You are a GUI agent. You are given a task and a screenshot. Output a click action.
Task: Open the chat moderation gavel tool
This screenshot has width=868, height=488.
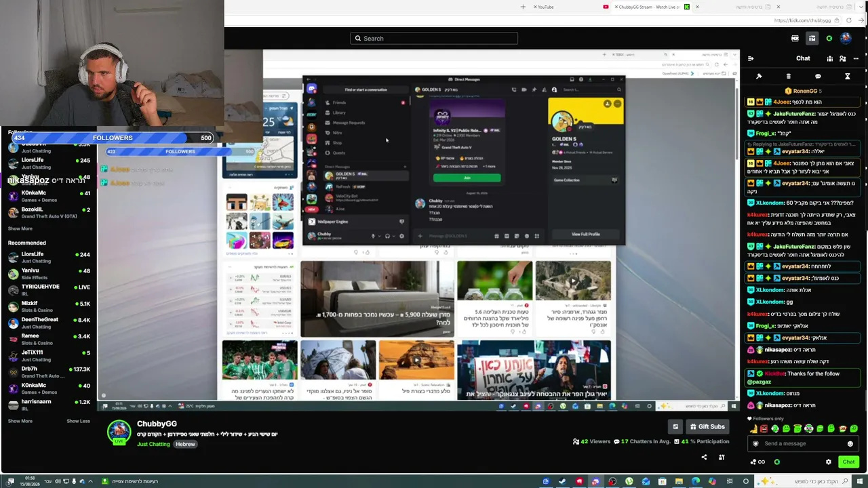click(x=759, y=77)
